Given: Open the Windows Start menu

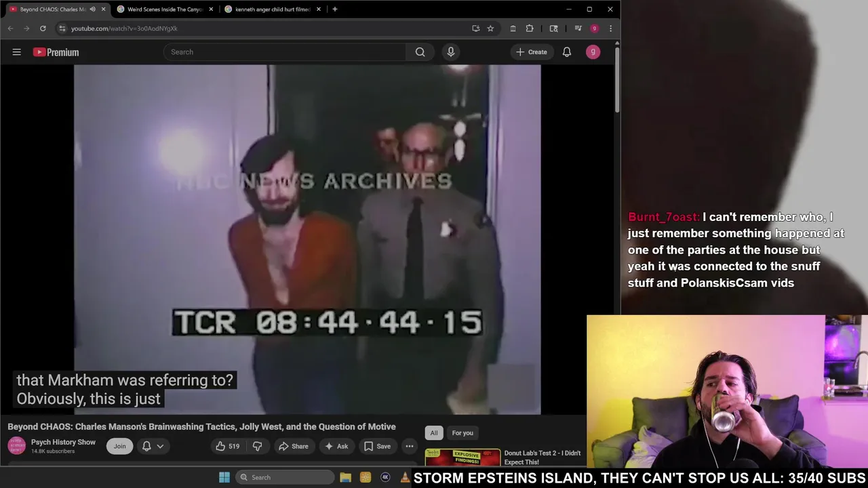Looking at the screenshot, I should 224,477.
